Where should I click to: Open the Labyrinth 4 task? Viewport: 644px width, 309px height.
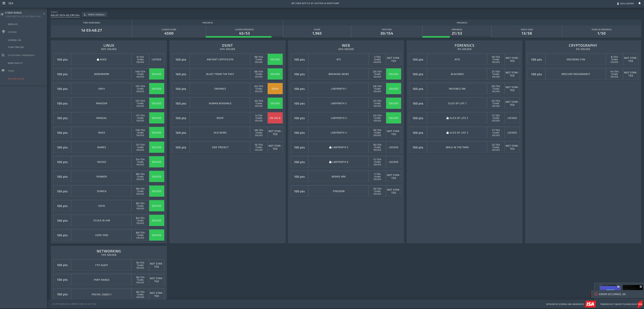click(346, 133)
